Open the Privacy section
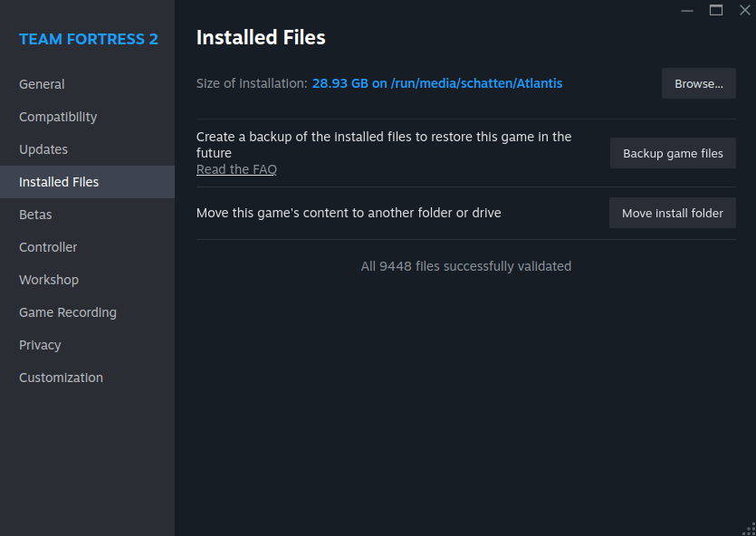Image resolution: width=756 pixels, height=536 pixels. [40, 345]
